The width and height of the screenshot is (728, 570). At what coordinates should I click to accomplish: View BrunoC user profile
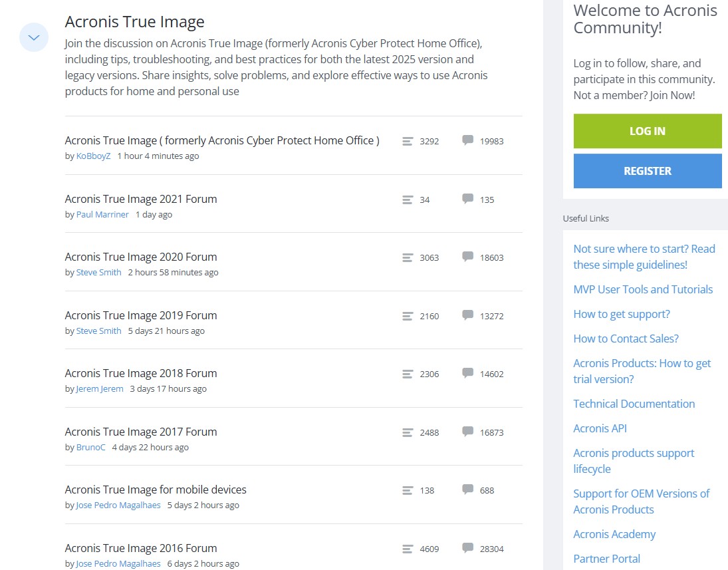tap(90, 448)
